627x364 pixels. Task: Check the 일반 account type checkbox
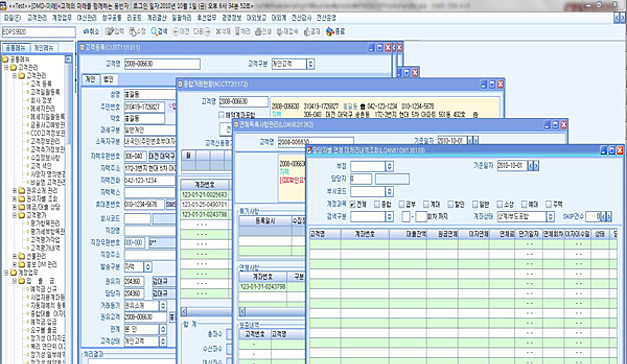[475, 204]
